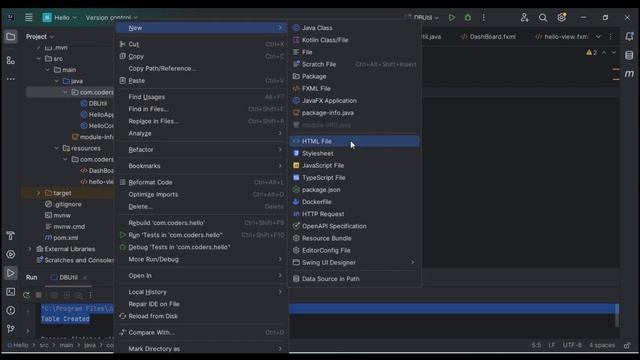The width and height of the screenshot is (640, 360).
Task: Select Find Usages in context menu
Action: (201, 97)
